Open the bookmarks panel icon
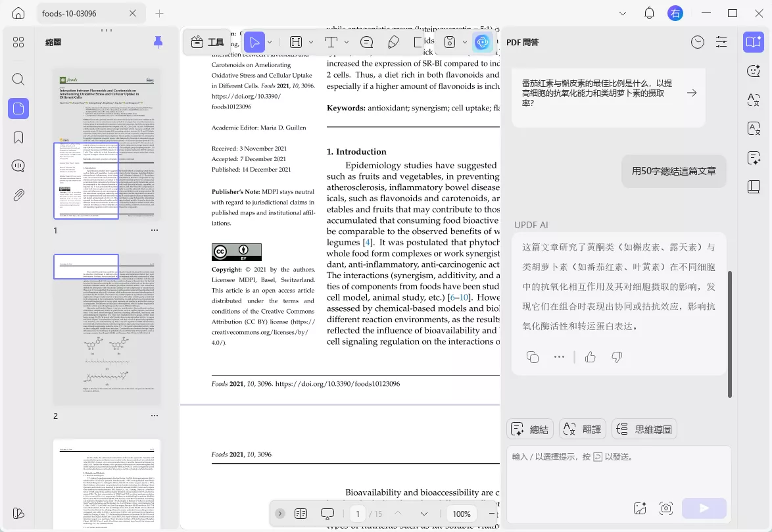 tap(18, 137)
